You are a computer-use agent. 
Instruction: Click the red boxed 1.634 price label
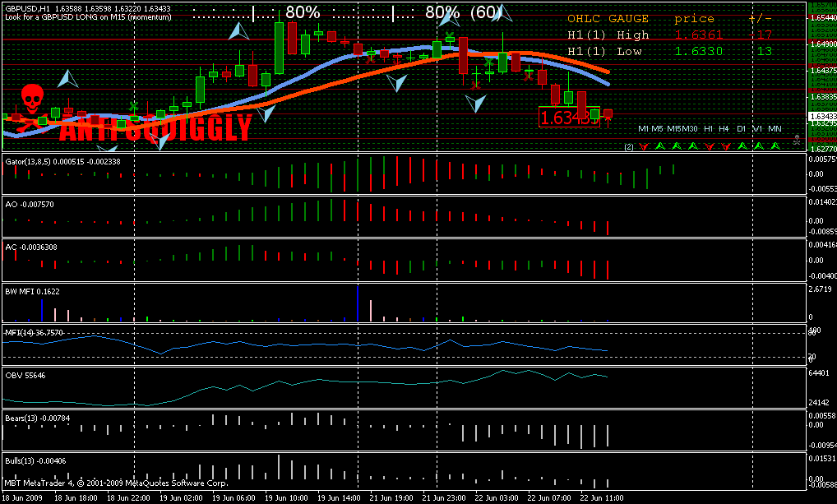coord(569,117)
